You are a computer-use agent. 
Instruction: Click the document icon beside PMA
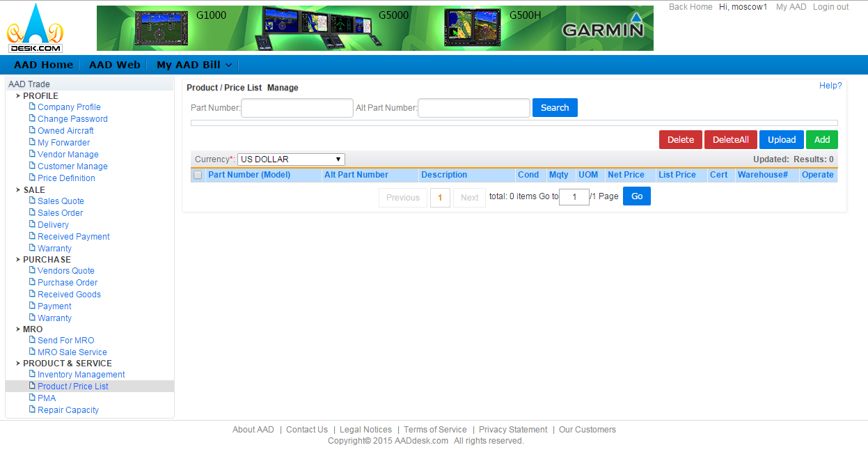32,398
